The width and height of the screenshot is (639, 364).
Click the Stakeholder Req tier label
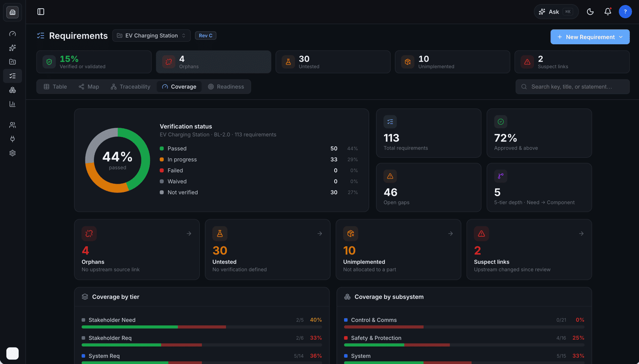110,338
